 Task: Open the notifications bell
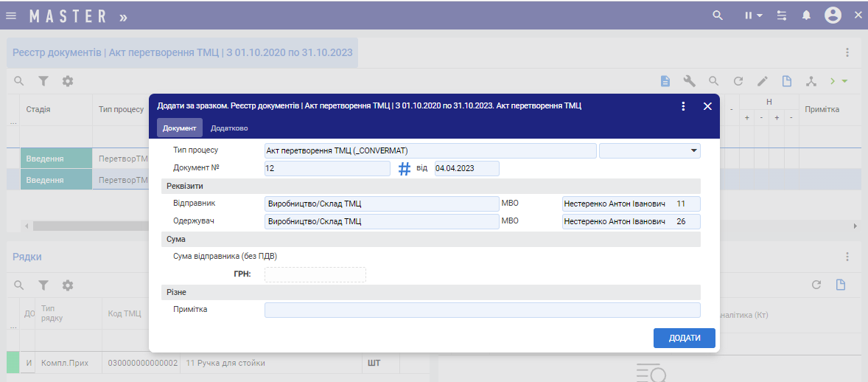pyautogui.click(x=807, y=15)
